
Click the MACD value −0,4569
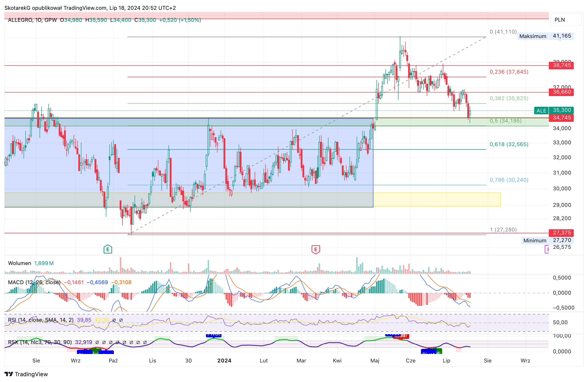tap(97, 282)
